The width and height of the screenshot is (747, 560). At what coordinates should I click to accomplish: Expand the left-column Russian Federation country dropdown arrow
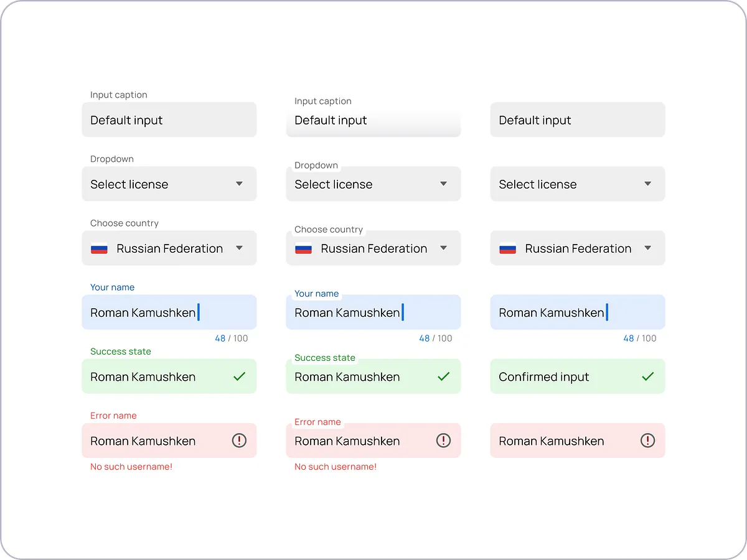coord(239,248)
